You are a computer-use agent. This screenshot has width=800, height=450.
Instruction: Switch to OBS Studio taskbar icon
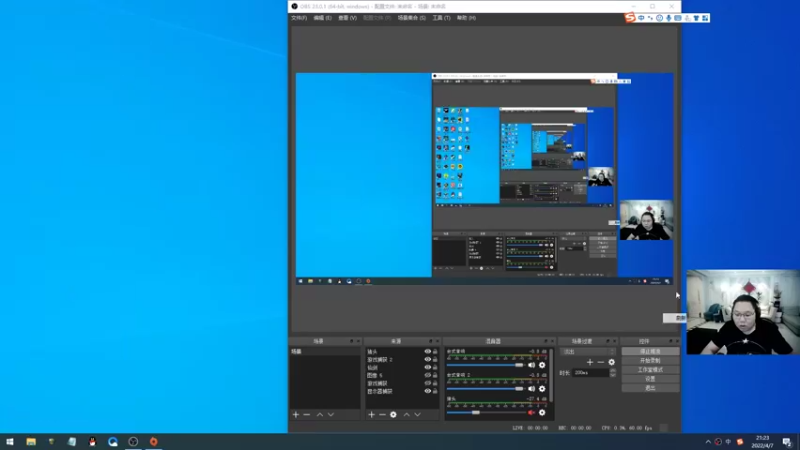coord(133,442)
